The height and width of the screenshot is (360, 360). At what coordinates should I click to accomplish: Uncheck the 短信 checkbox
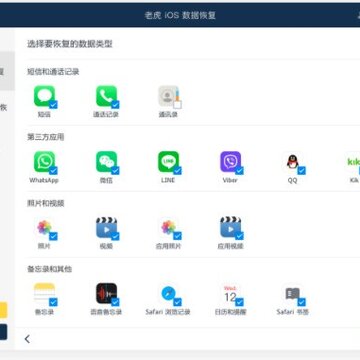pyautogui.click(x=53, y=105)
